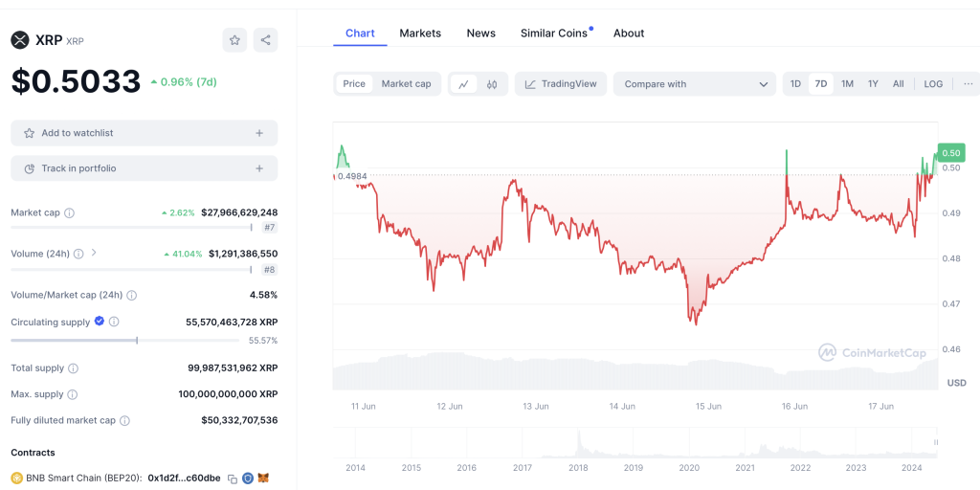
Task: Click the info icon next to Market cap
Action: click(69, 212)
